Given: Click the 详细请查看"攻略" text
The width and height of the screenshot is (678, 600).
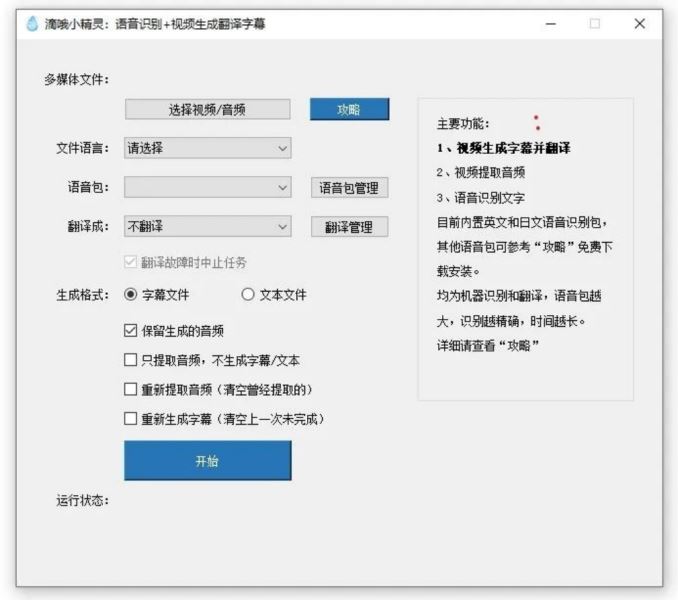Looking at the screenshot, I should [x=488, y=346].
